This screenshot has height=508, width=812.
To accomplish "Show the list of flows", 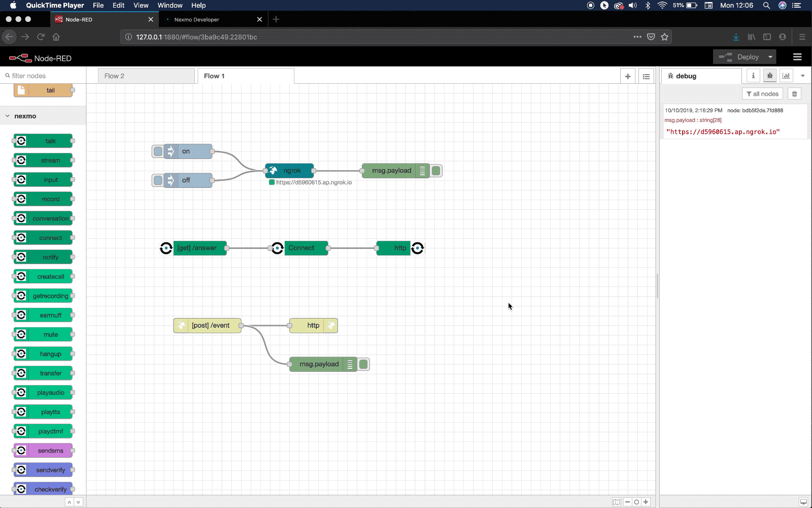I will pyautogui.click(x=646, y=76).
